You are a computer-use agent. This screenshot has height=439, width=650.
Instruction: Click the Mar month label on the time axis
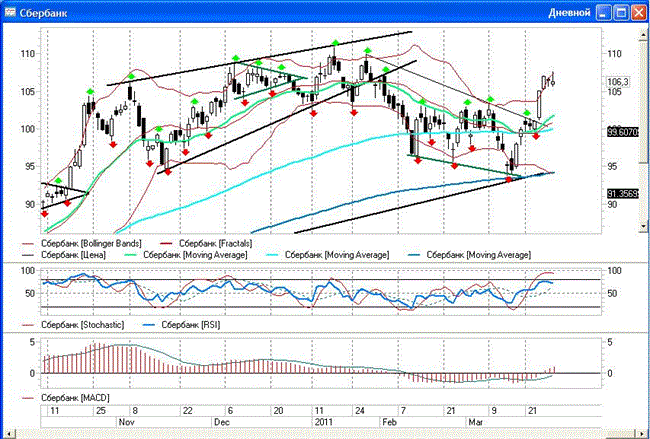click(475, 422)
